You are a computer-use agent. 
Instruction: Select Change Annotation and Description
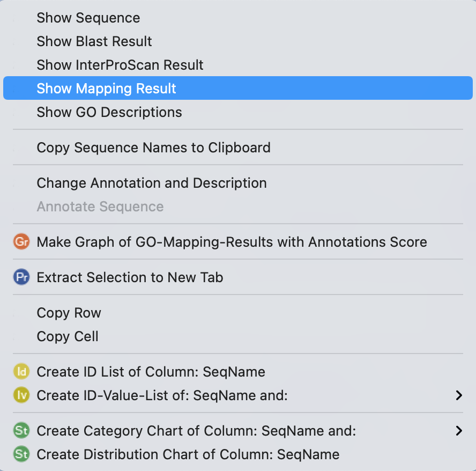pos(152,183)
